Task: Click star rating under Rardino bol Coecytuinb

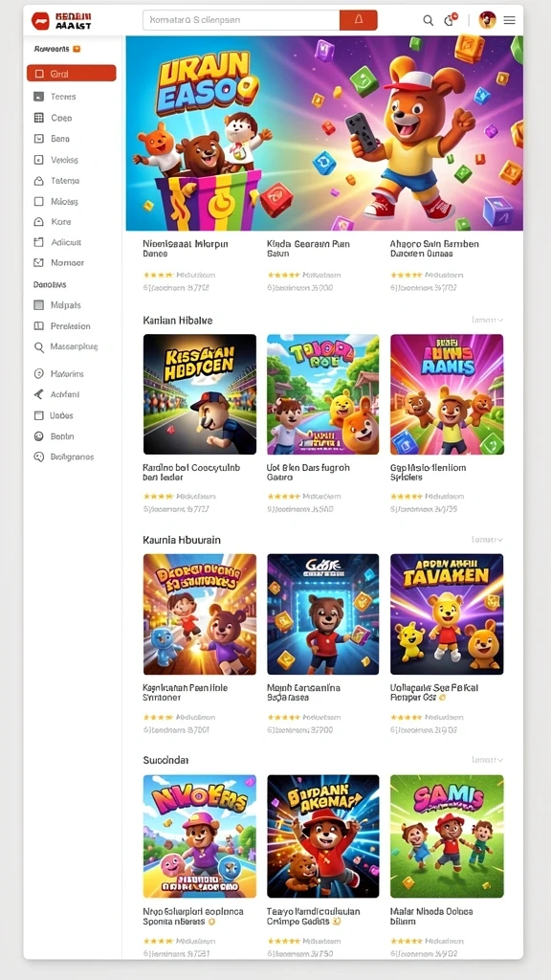Action: [x=158, y=497]
